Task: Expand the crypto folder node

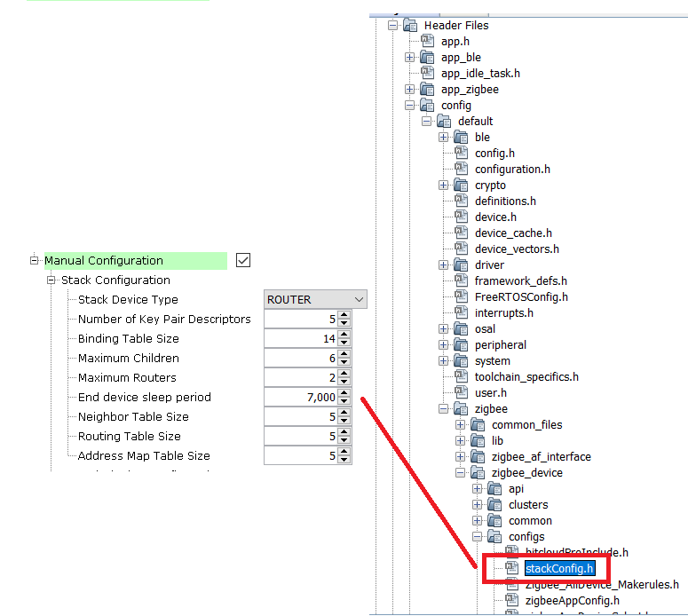Action: click(x=444, y=186)
